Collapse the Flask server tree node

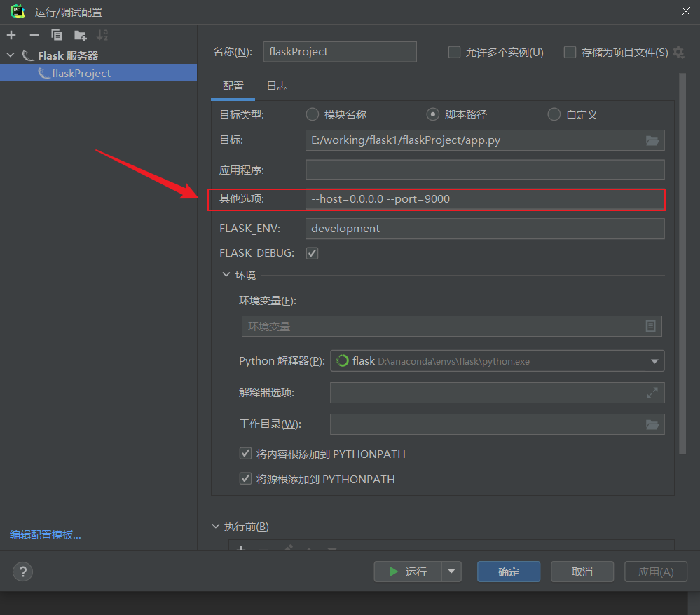click(x=10, y=55)
